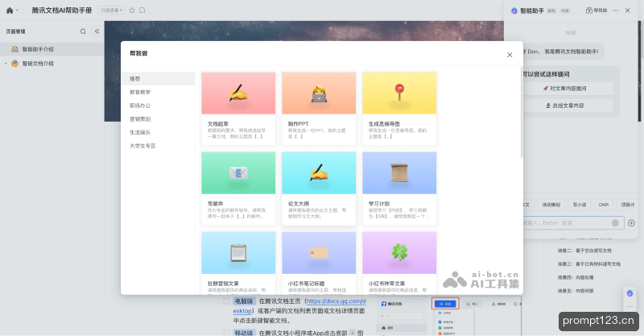This screenshot has width=644, height=336.
Task: Click the 智能助手介绍 page emoji icon
Action: (x=14, y=49)
